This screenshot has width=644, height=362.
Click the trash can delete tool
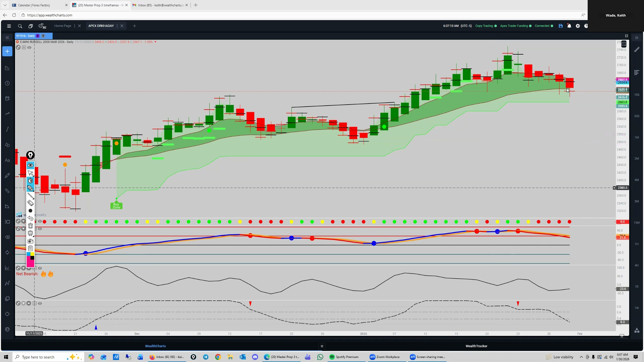31,226
